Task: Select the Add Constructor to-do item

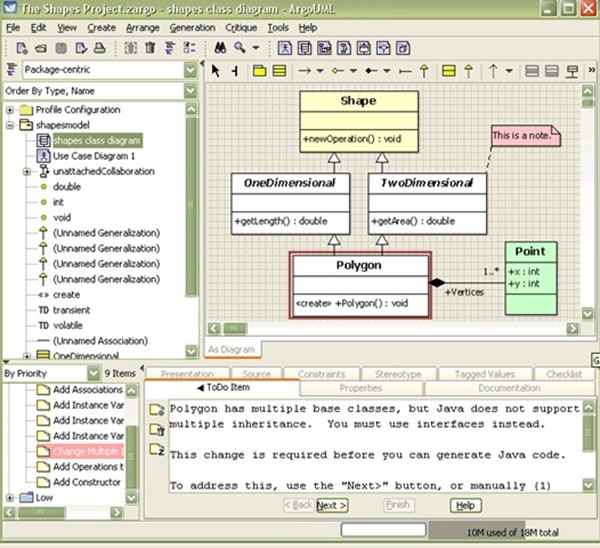Action: (x=87, y=482)
